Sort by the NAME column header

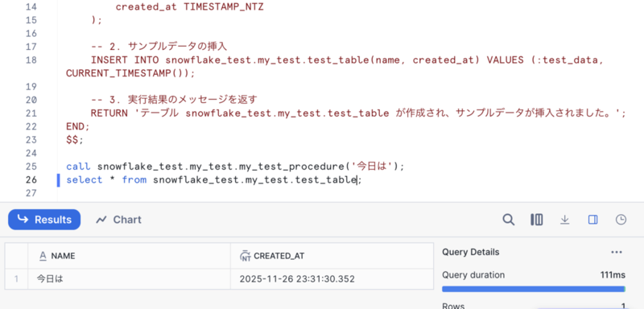(x=129, y=256)
